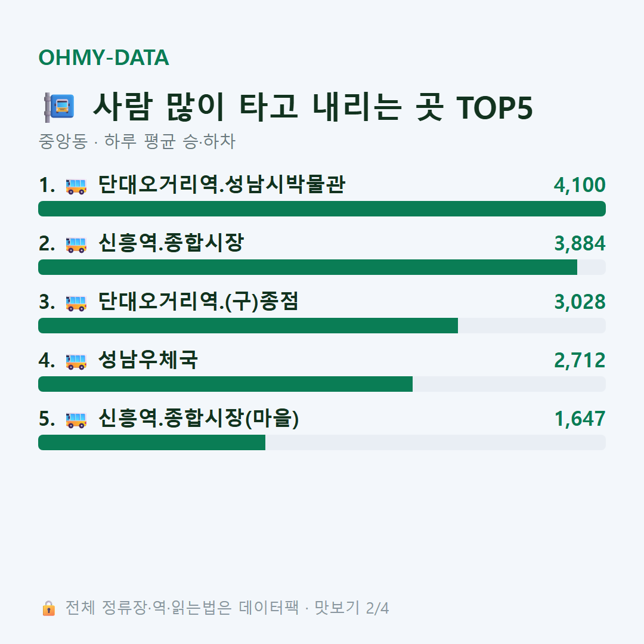This screenshot has width=644, height=644.
Task: Click the footer text 맛보기 2/4
Action: point(352,608)
